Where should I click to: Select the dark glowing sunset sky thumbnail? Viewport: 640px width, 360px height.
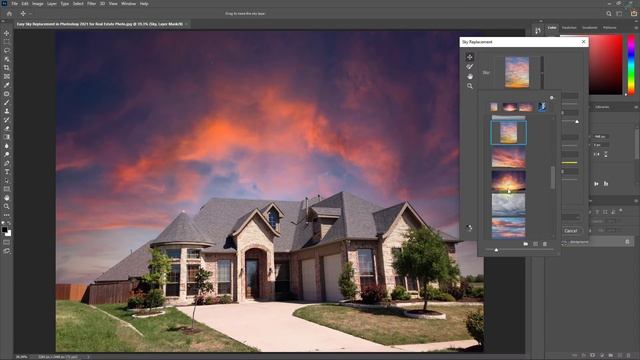509,181
